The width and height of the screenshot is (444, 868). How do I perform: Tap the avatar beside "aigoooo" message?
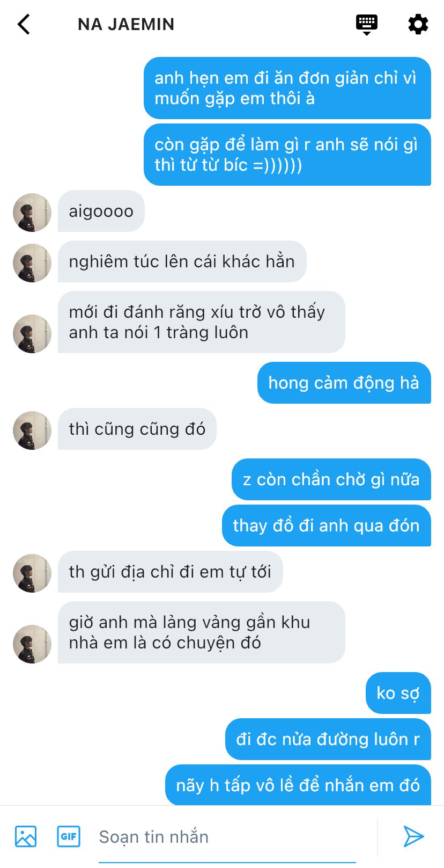point(32,212)
